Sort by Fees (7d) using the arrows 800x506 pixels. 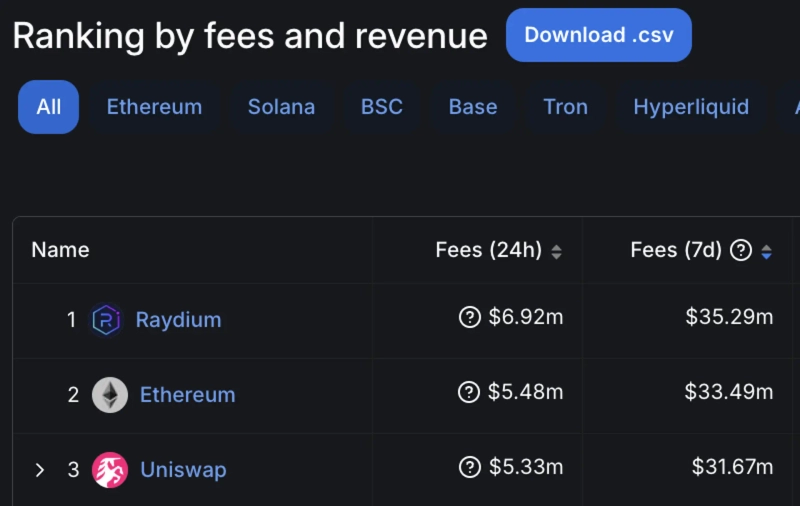[x=766, y=252]
